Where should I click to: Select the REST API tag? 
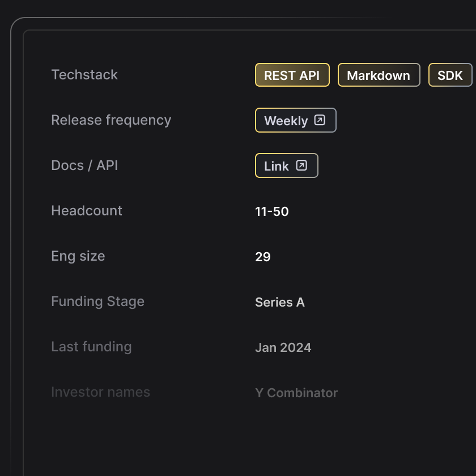[292, 75]
